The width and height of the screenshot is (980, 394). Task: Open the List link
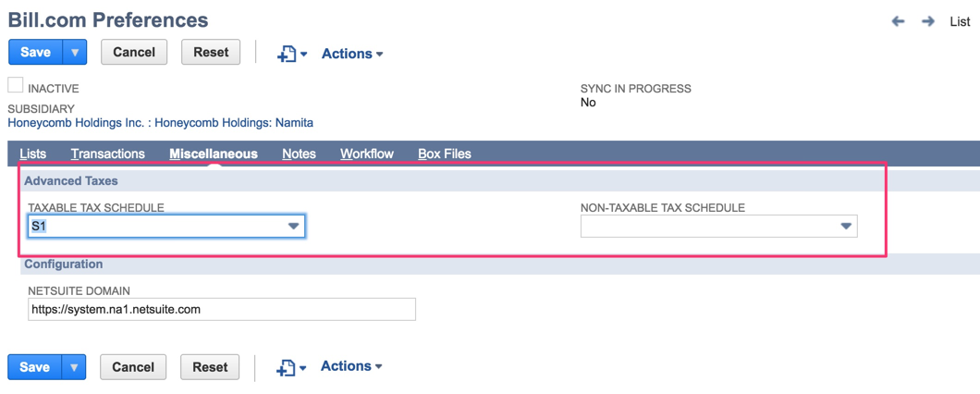click(x=960, y=21)
